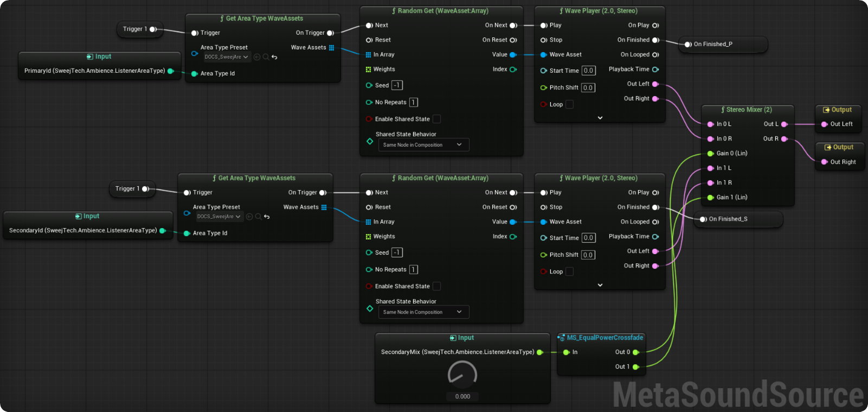Screen dimensions: 868x412
Task: Click the SecondaryId input node output pin
Action: 163,231
